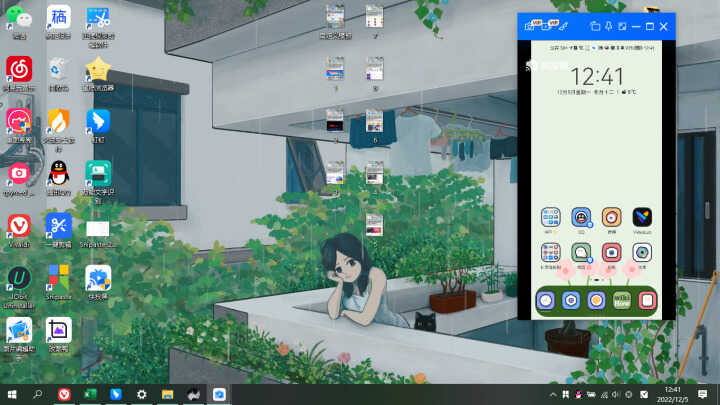Open the orange flame shield desktop shortcut

coord(58,122)
